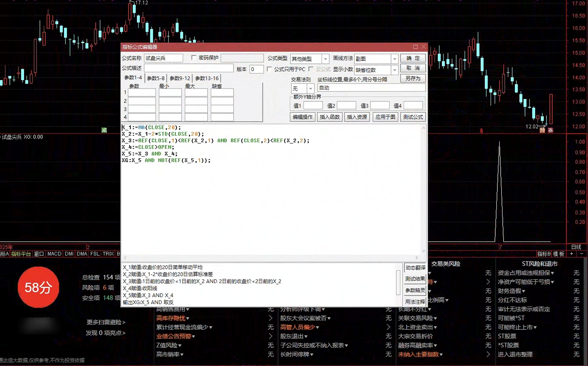This screenshot has height=366, width=588.
Task: Open the 画线方法 dropdown
Action: coord(394,59)
